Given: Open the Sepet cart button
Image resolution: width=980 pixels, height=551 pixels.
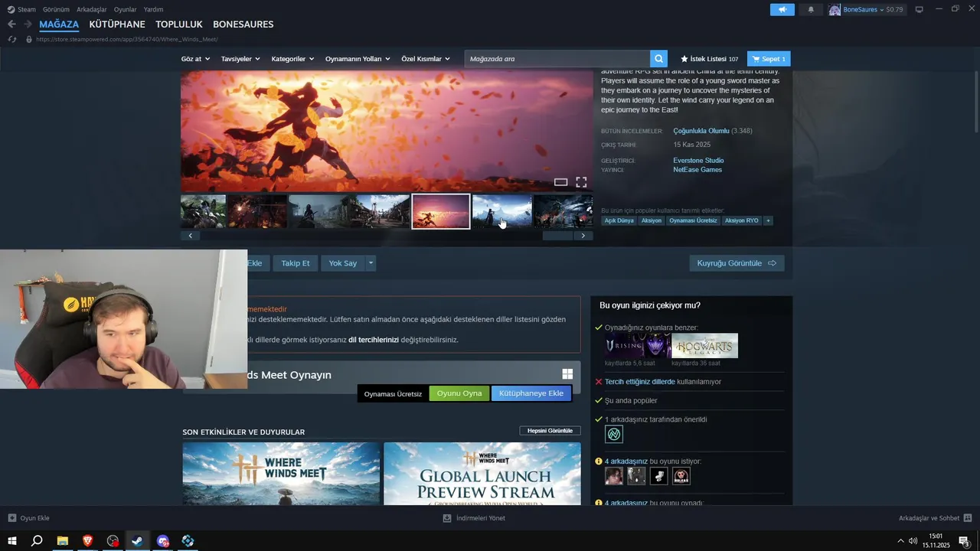Looking at the screenshot, I should click(x=769, y=59).
